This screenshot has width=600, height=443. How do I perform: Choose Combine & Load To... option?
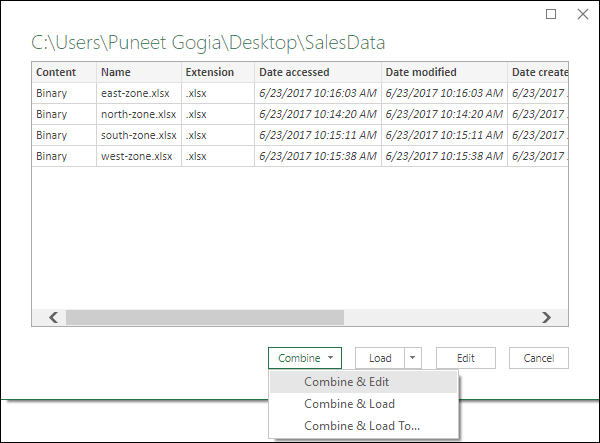(x=363, y=426)
